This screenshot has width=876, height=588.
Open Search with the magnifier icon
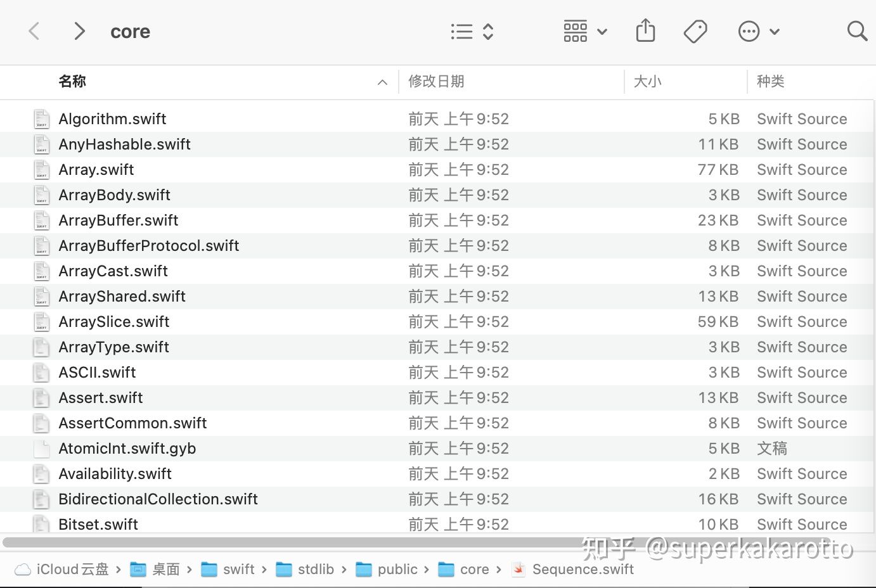pos(857,30)
